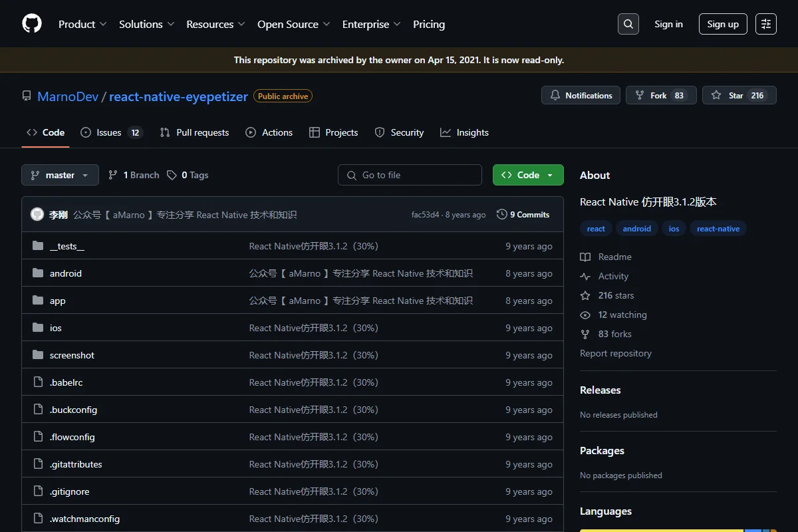Open commit history via 9 Commits clock icon

click(502, 215)
